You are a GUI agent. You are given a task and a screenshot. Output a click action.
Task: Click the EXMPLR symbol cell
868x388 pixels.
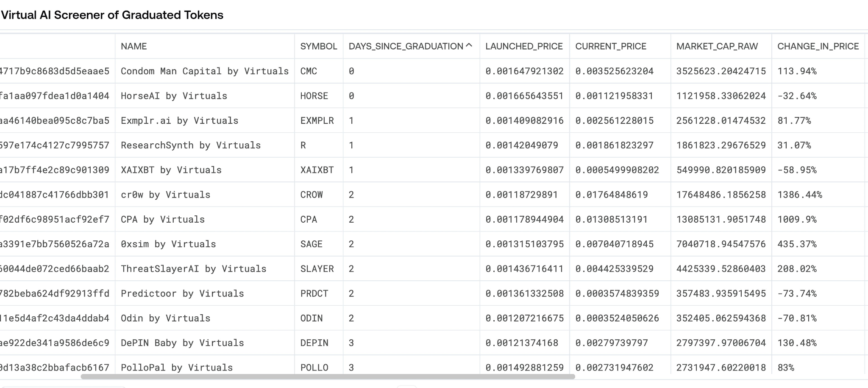(317, 121)
